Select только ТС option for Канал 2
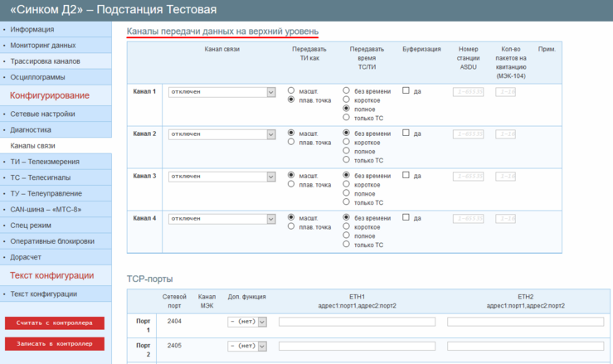This screenshot has width=613, height=364. tap(347, 160)
